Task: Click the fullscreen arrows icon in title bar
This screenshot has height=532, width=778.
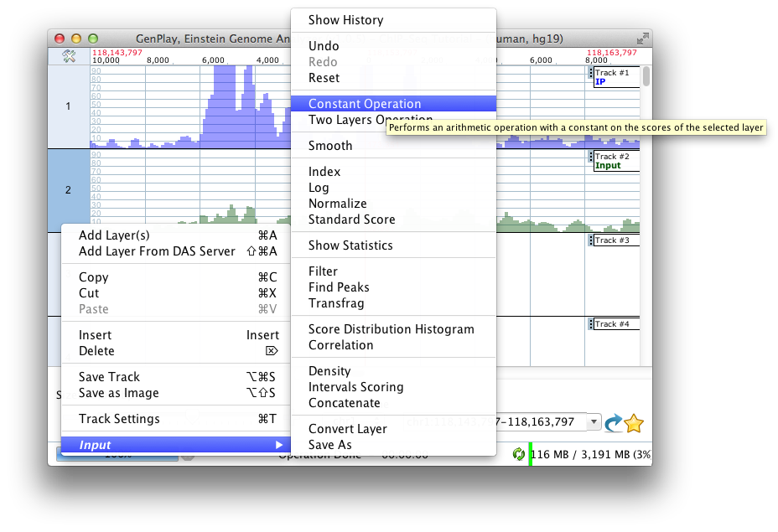Action: 642,39
